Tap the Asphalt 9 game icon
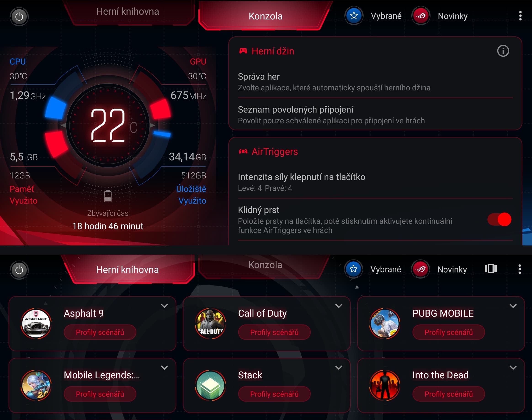The width and height of the screenshot is (532, 420). (36, 323)
